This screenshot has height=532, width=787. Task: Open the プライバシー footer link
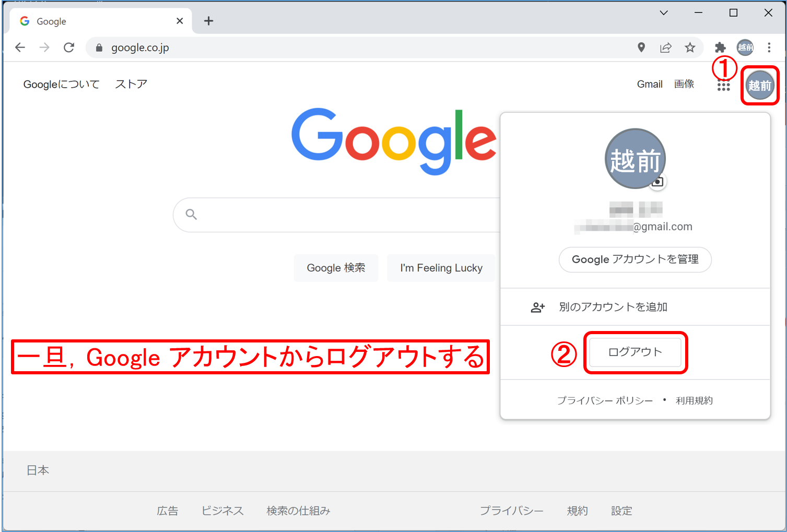click(511, 511)
